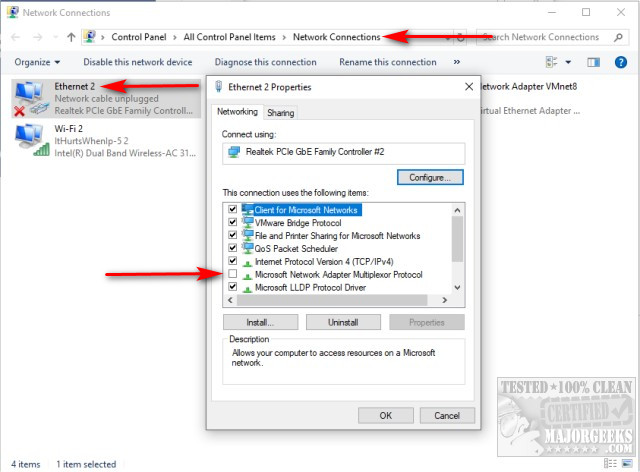Image resolution: width=640 pixels, height=472 pixels.
Task: Click the Realtek PCIe GbE Family Controller #2 field
Action: tap(343, 153)
